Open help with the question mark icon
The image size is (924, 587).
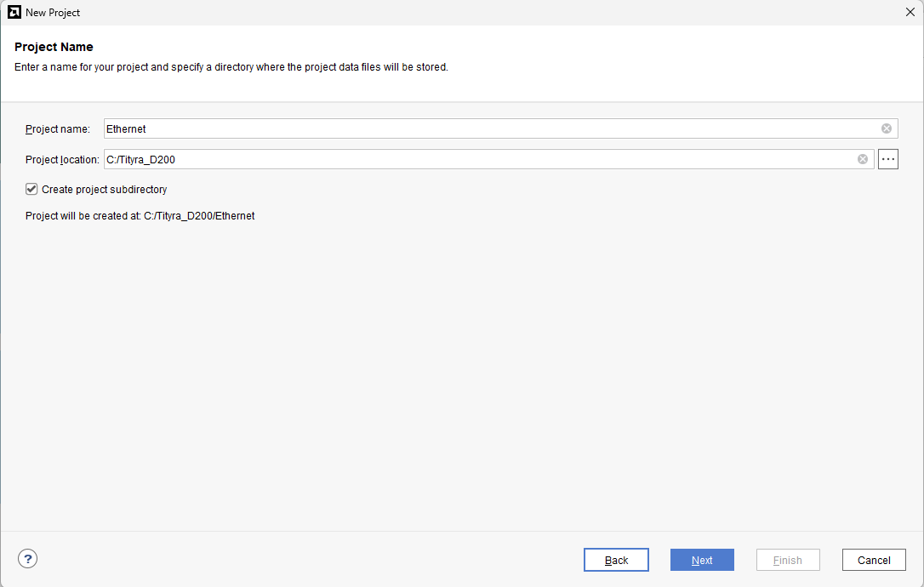28,559
